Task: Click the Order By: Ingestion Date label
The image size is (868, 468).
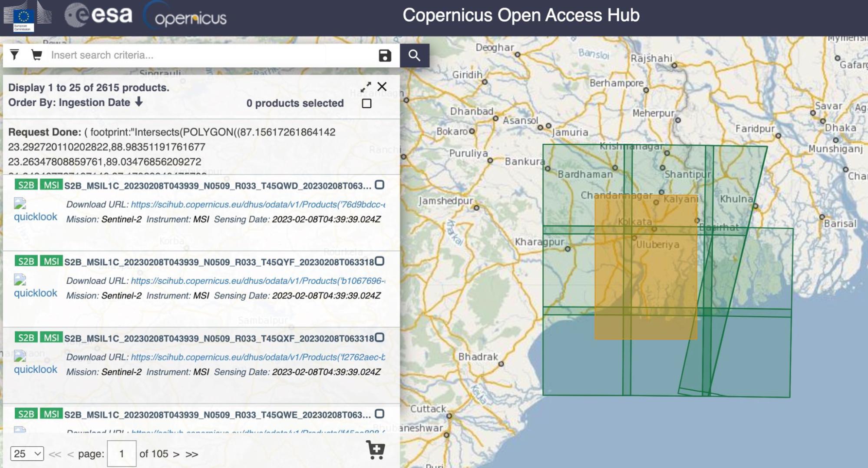Action: coord(69,103)
